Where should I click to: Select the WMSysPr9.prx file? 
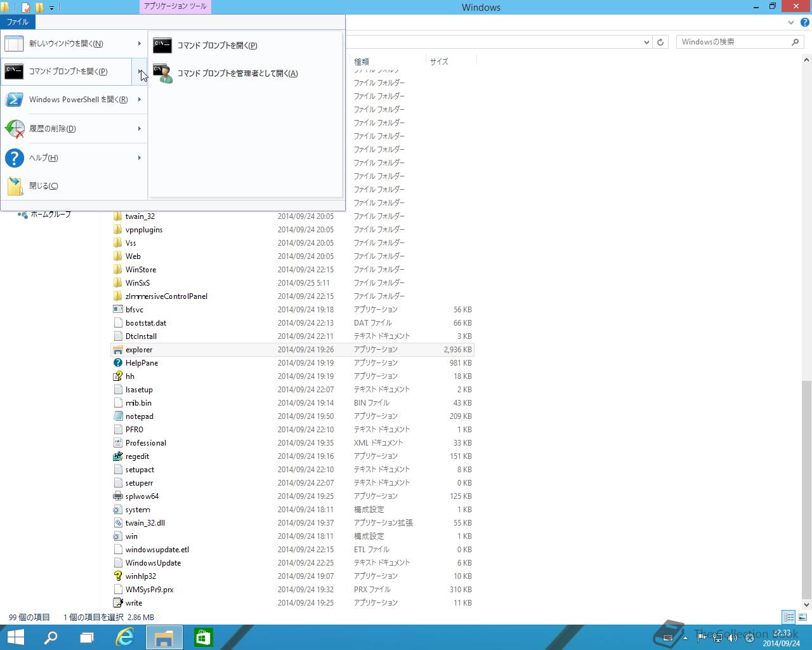(150, 590)
